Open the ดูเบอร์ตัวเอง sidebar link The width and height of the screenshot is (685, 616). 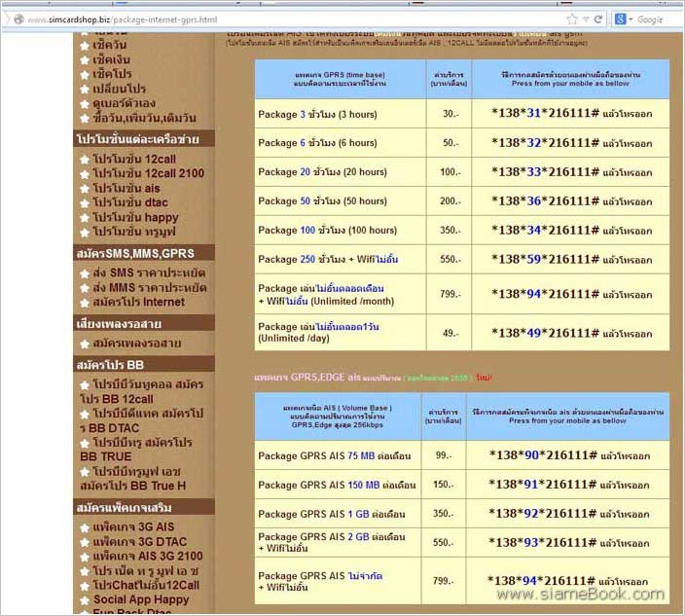(125, 103)
